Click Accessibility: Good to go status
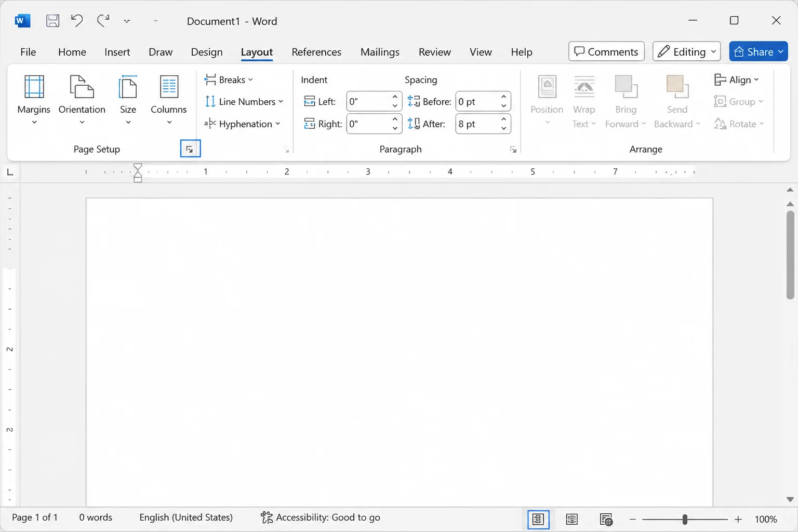This screenshot has width=798, height=532. (x=321, y=517)
